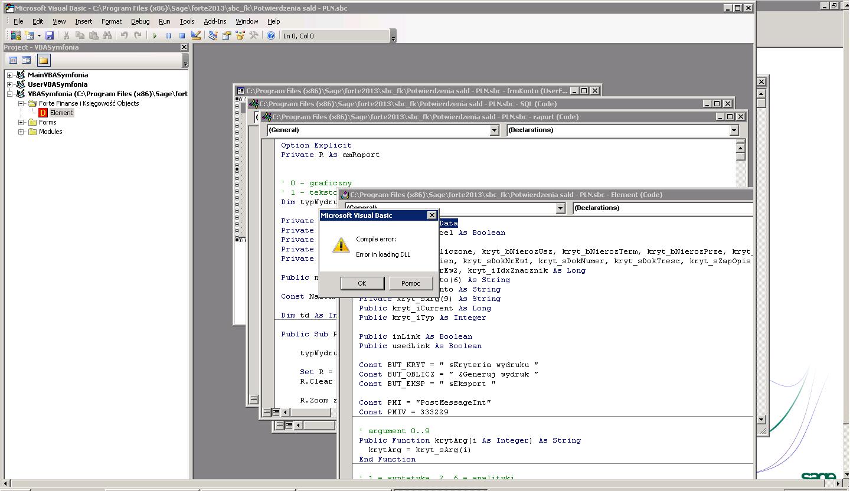Open the Debug menu
Screen dimensions: 850x504
pos(140,21)
